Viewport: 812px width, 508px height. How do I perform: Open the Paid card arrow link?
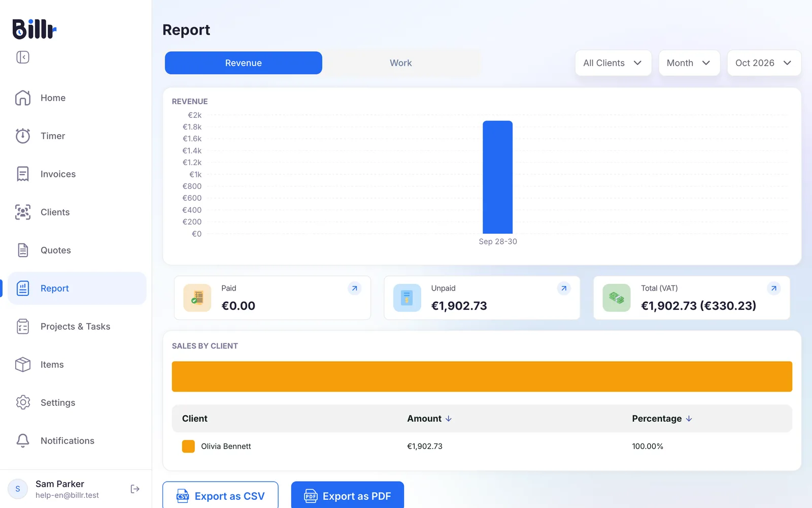[355, 289]
